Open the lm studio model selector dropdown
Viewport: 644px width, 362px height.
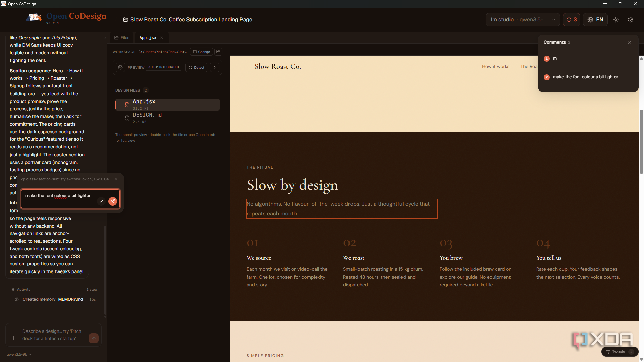523,20
